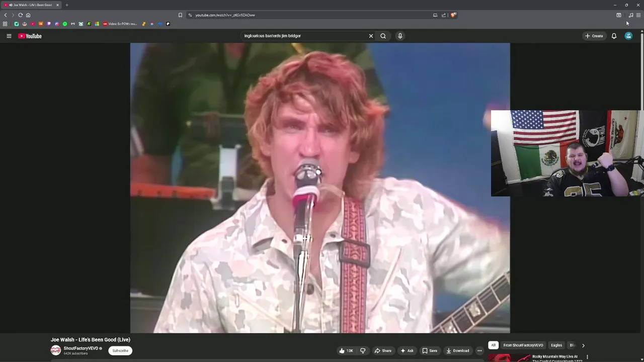Screen dimensions: 644x362
Task: Clear the search box with X
Action: (371, 36)
